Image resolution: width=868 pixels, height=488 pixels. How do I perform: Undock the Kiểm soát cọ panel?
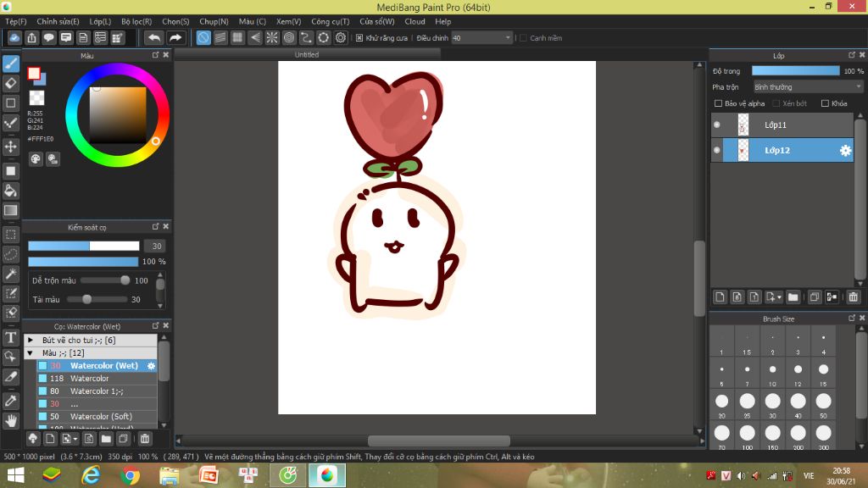(x=156, y=227)
